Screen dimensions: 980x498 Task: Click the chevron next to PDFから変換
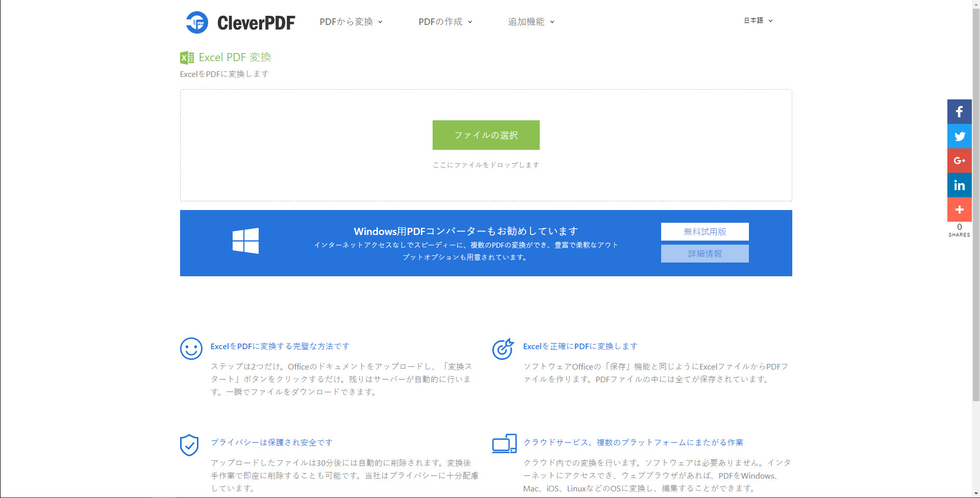point(380,22)
